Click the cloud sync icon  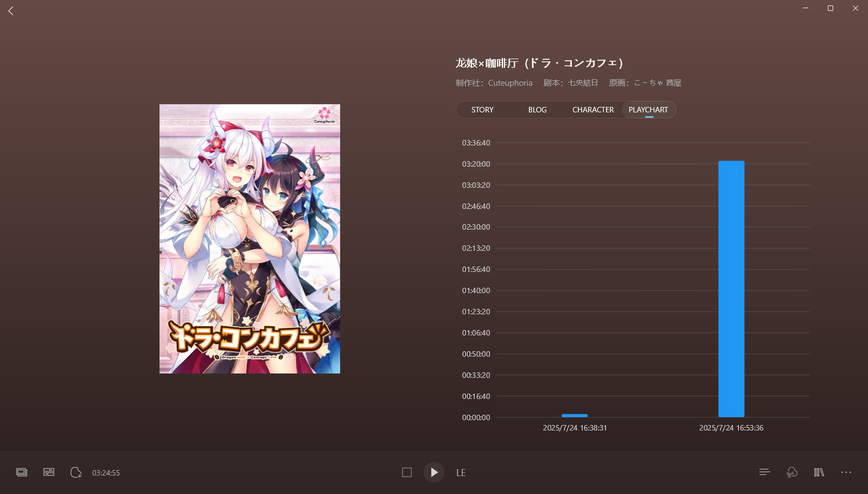coord(792,472)
